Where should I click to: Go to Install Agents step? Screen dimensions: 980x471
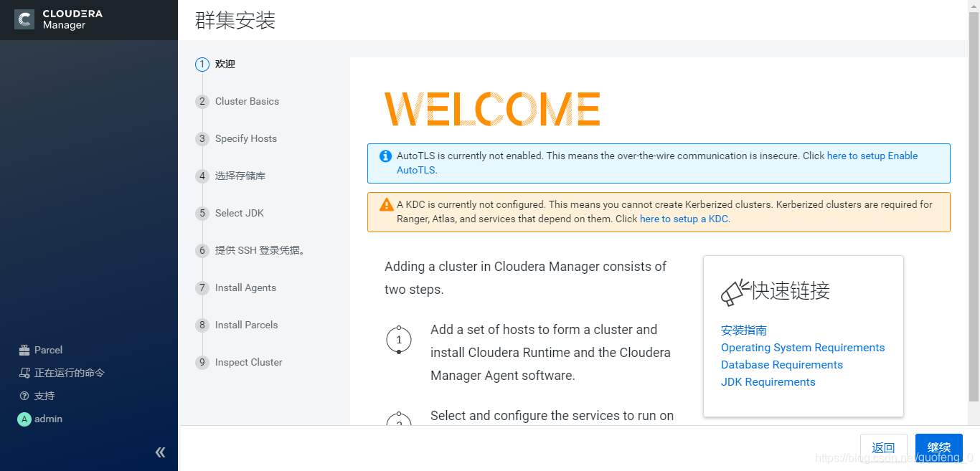click(x=245, y=287)
